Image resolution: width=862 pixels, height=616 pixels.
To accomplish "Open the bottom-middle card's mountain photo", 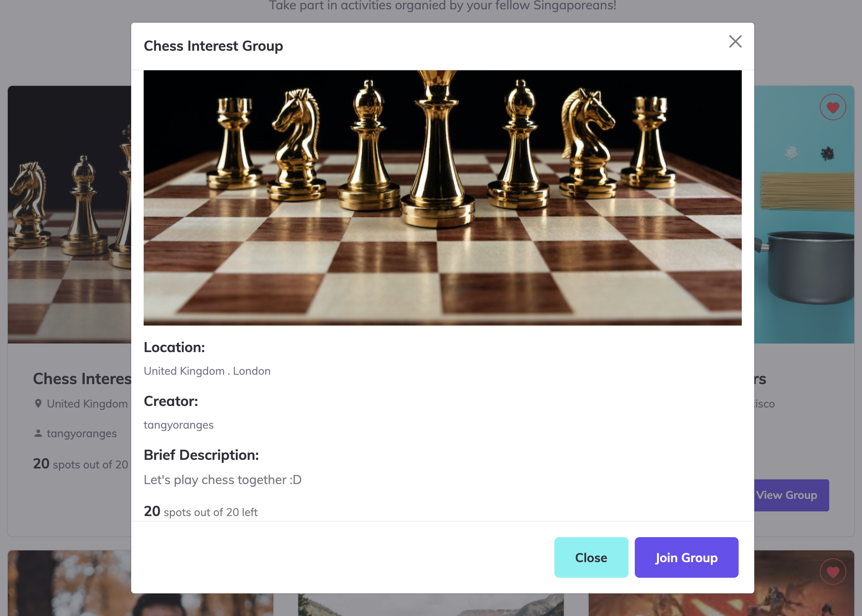I will point(431,605).
